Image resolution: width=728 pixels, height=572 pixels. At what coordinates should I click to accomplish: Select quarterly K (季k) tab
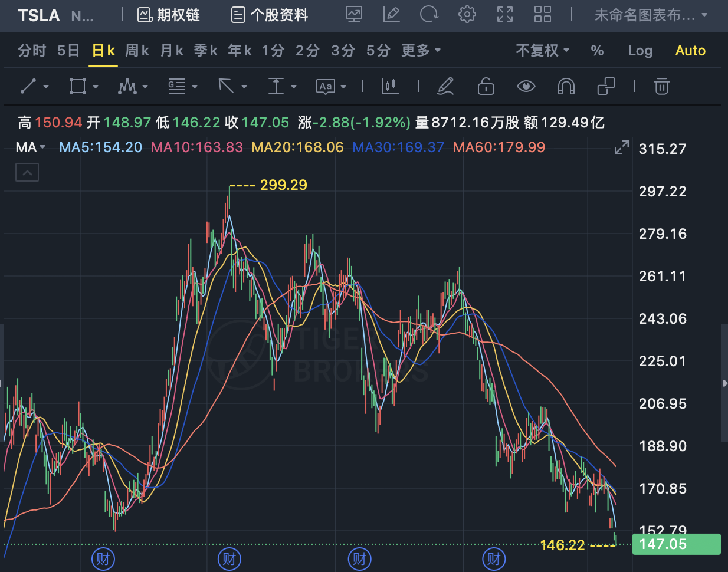coord(206,51)
